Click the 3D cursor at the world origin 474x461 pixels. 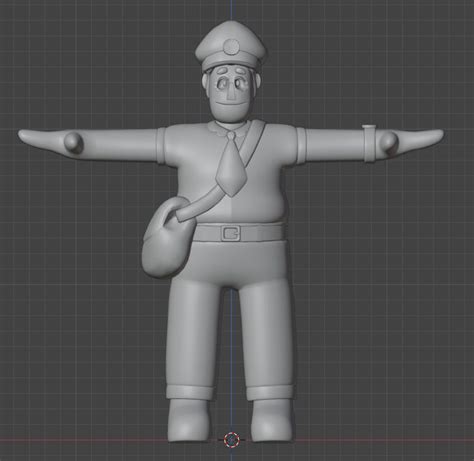231,440
